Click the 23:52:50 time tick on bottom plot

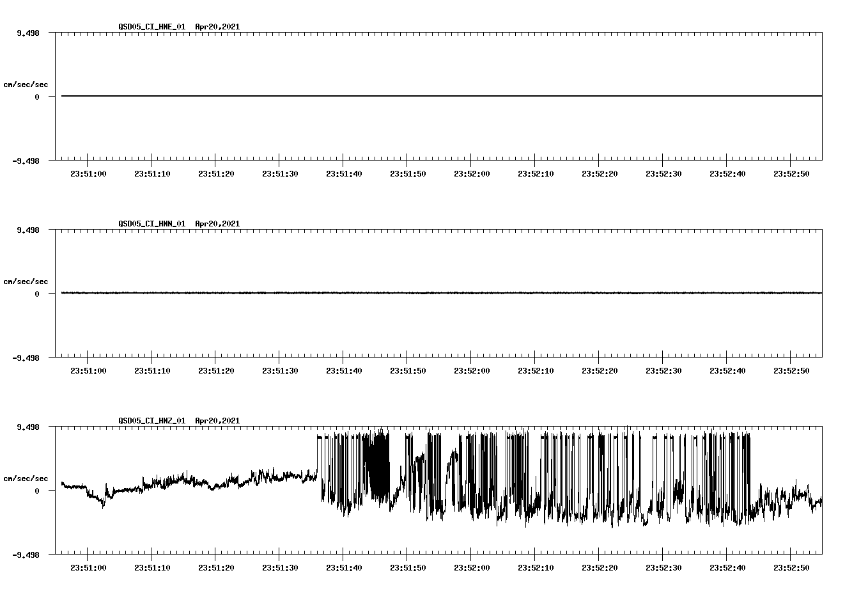point(792,567)
